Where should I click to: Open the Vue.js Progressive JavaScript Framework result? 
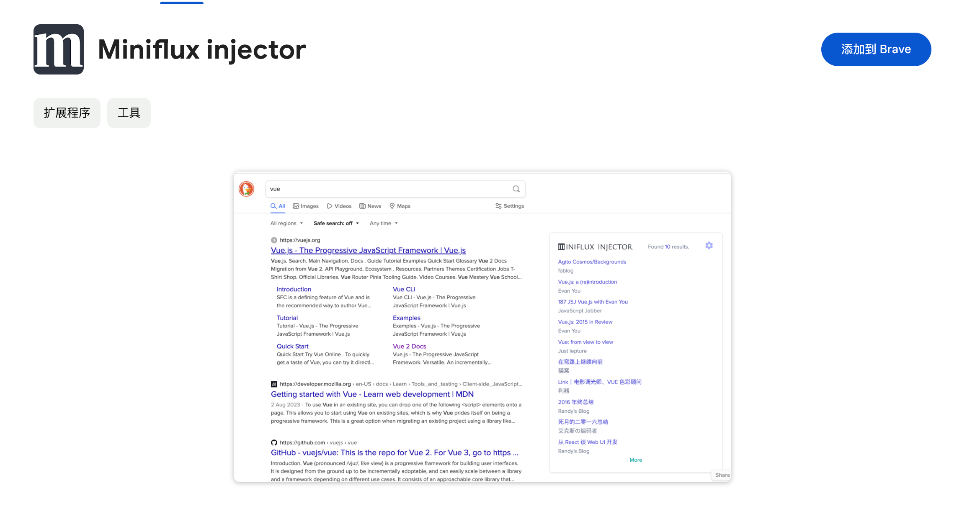pyautogui.click(x=368, y=250)
